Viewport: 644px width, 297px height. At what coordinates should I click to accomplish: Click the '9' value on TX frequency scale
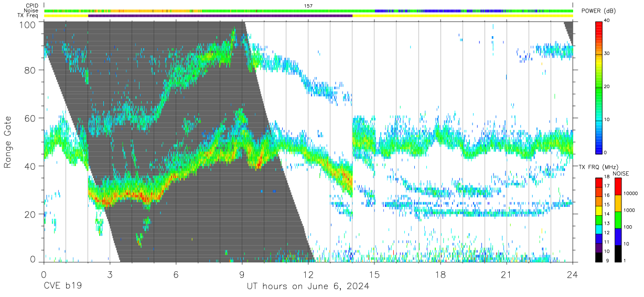[x=608, y=260]
